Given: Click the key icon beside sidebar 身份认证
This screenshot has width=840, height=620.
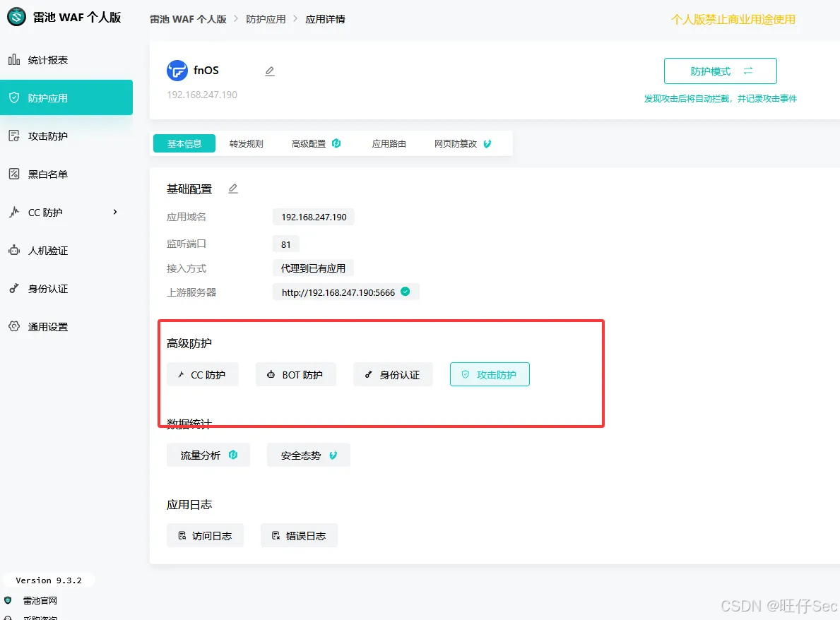Looking at the screenshot, I should coord(14,289).
